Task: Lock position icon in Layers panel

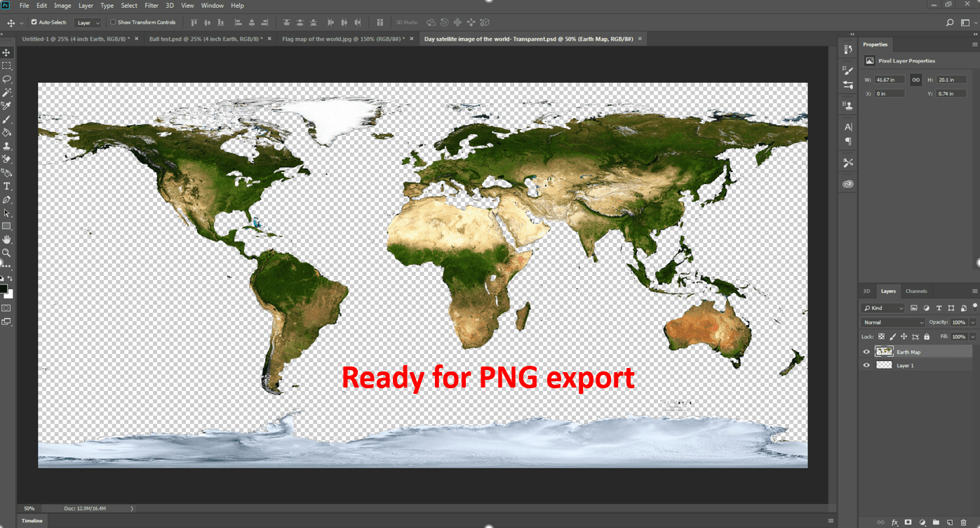Action: point(904,337)
